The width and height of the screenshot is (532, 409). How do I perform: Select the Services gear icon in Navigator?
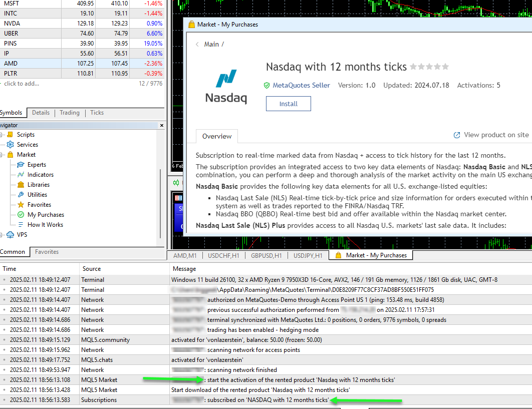pyautogui.click(x=10, y=145)
